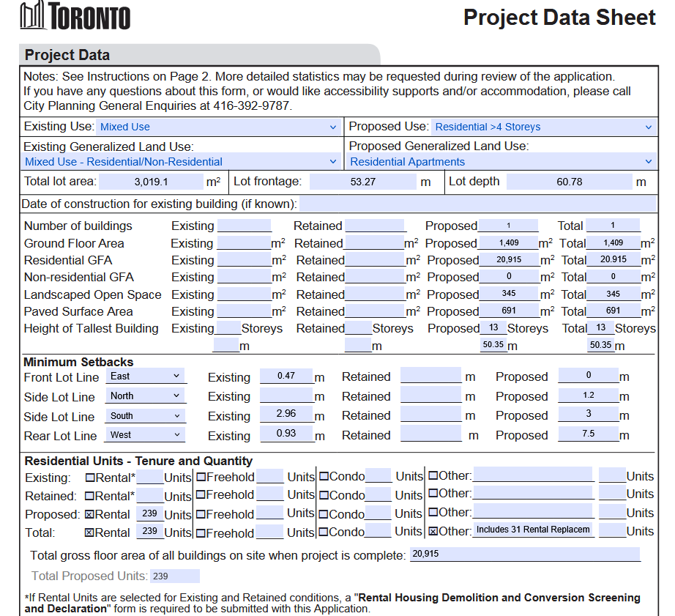The image size is (675, 616).
Task: Click the Existing Number of buildings field
Action: 244,226
